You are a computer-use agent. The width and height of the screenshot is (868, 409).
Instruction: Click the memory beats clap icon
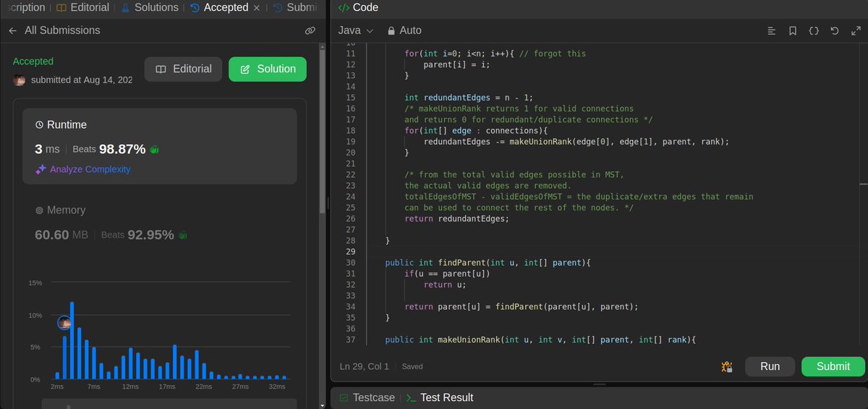tap(183, 235)
